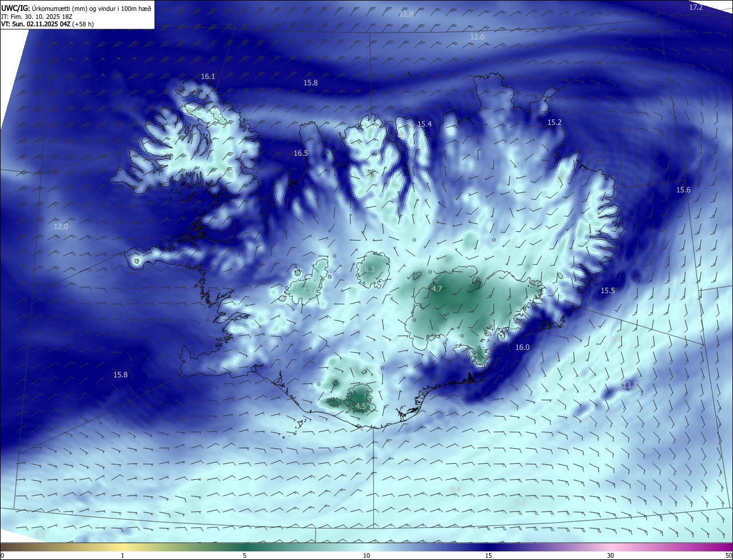Click the 30 tick label on colour scale
This screenshot has width=733, height=560.
pyautogui.click(x=610, y=555)
